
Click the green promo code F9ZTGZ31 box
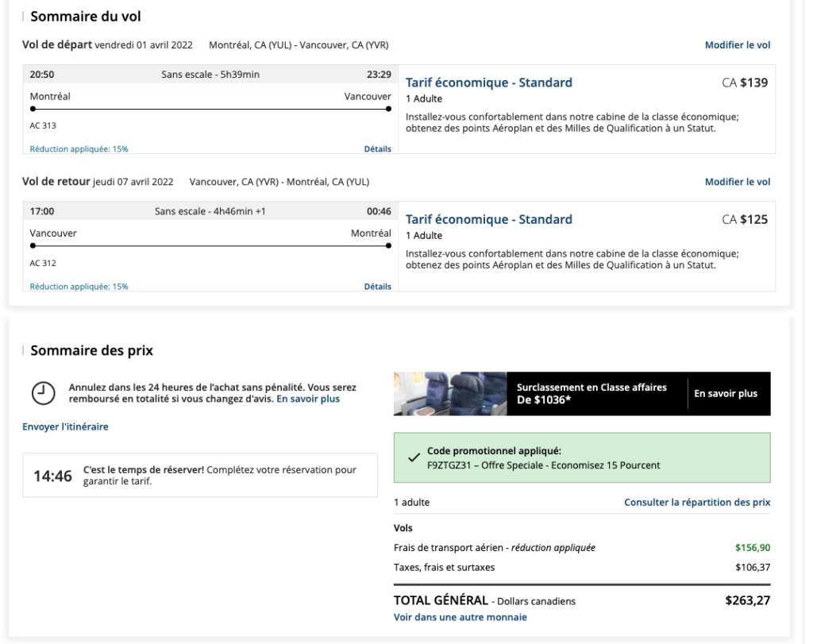point(581,457)
